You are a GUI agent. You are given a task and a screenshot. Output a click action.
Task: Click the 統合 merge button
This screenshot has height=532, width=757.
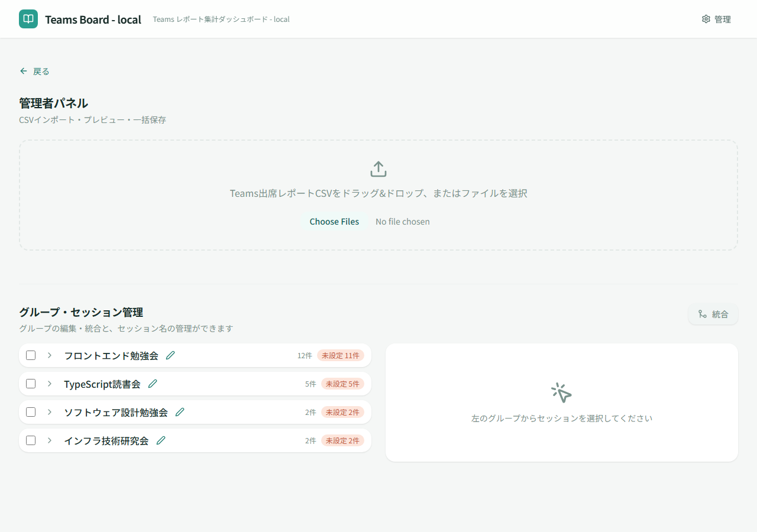click(x=713, y=314)
